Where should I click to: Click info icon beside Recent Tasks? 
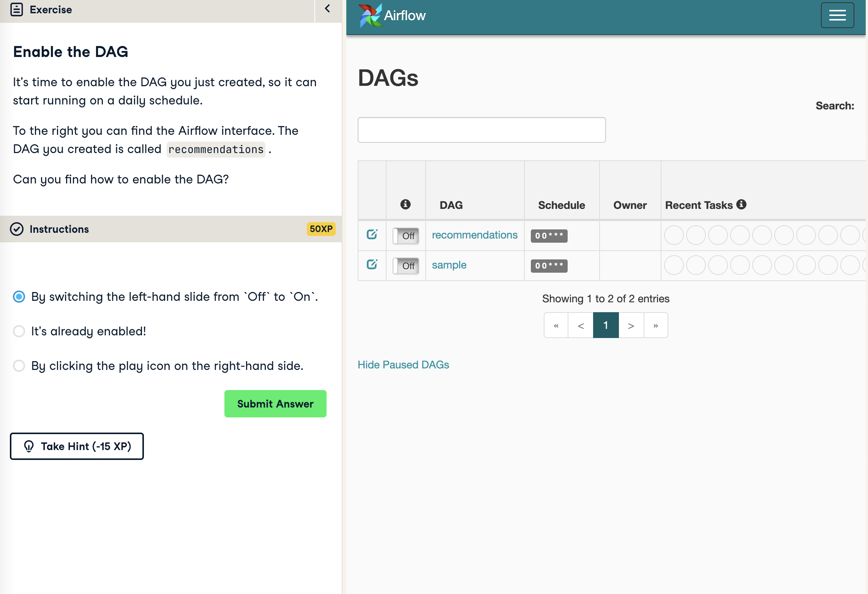pos(741,204)
